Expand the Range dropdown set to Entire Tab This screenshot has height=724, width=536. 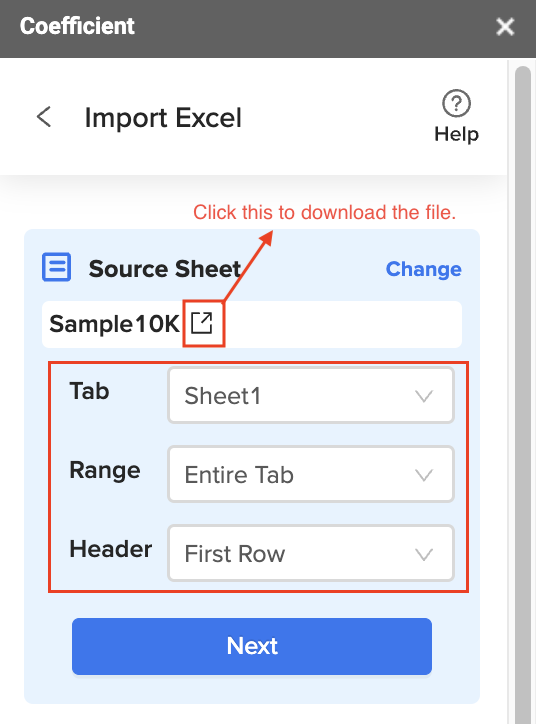pos(311,474)
